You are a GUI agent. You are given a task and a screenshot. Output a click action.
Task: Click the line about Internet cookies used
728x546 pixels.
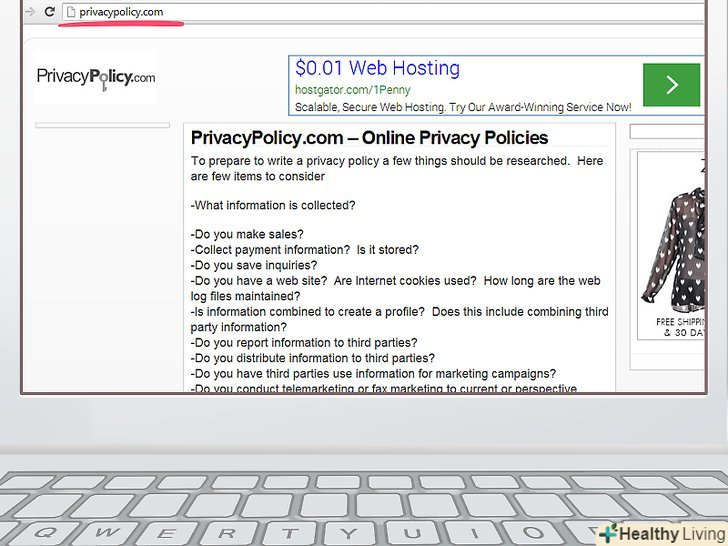coord(395,288)
